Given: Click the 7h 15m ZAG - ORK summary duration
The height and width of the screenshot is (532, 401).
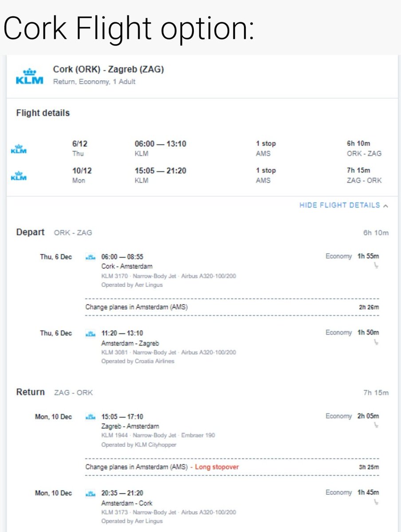Looking at the screenshot, I should click(x=364, y=175).
